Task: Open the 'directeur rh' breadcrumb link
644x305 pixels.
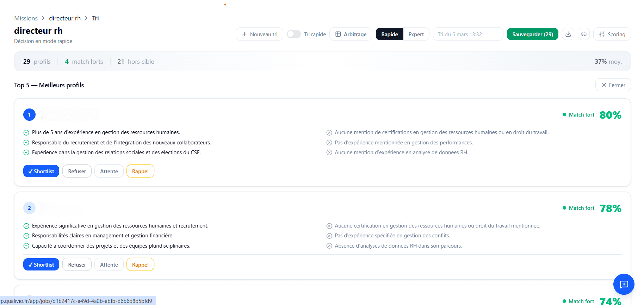Action: tap(65, 18)
